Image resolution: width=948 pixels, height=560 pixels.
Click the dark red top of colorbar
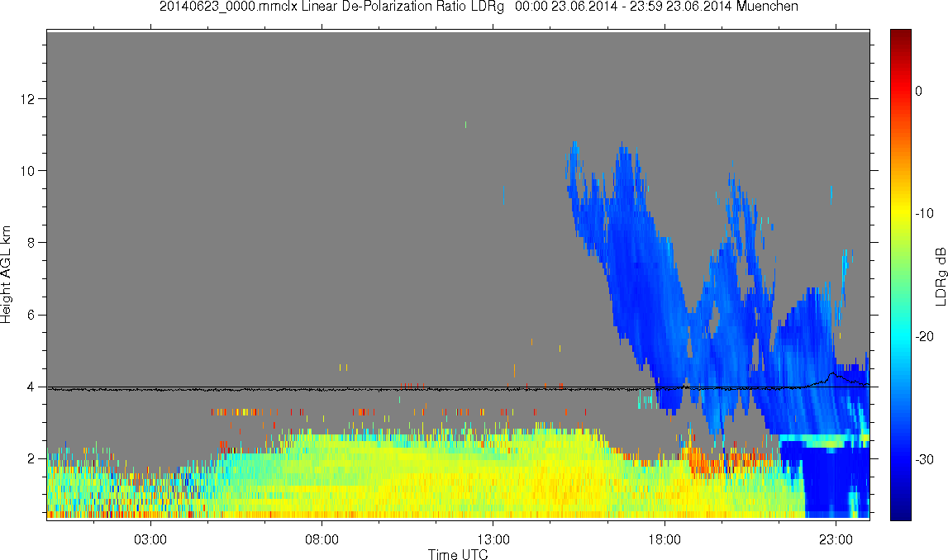point(901,36)
